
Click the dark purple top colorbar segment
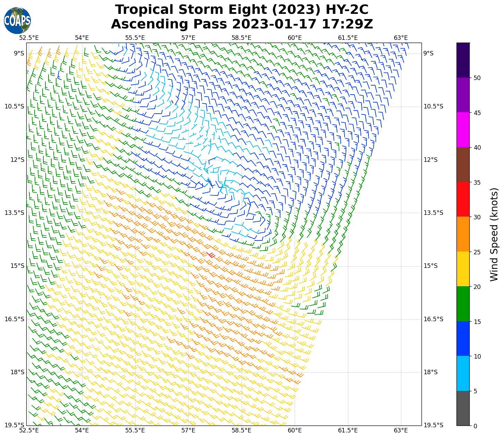click(463, 60)
